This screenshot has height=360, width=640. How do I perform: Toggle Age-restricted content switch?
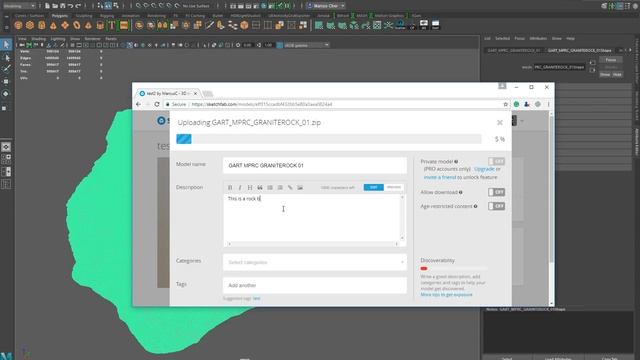[x=496, y=206]
